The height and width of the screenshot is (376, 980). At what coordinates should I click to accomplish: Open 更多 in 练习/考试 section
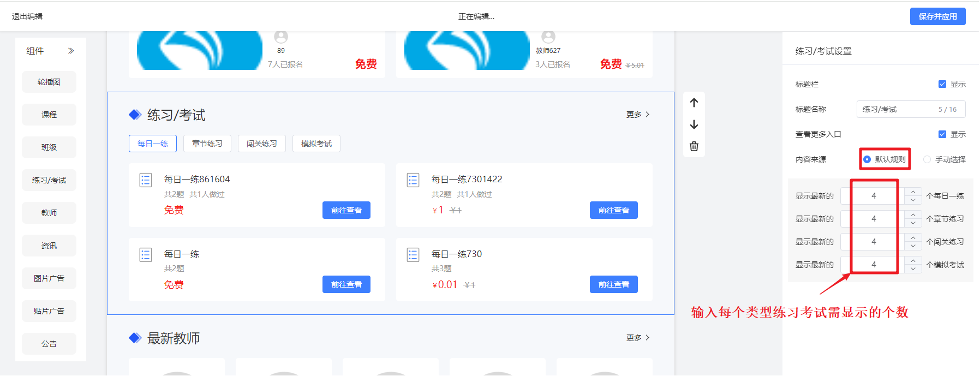(638, 115)
